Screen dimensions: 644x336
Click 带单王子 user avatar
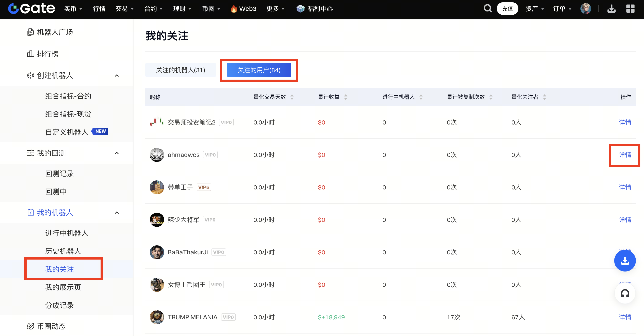pyautogui.click(x=157, y=187)
